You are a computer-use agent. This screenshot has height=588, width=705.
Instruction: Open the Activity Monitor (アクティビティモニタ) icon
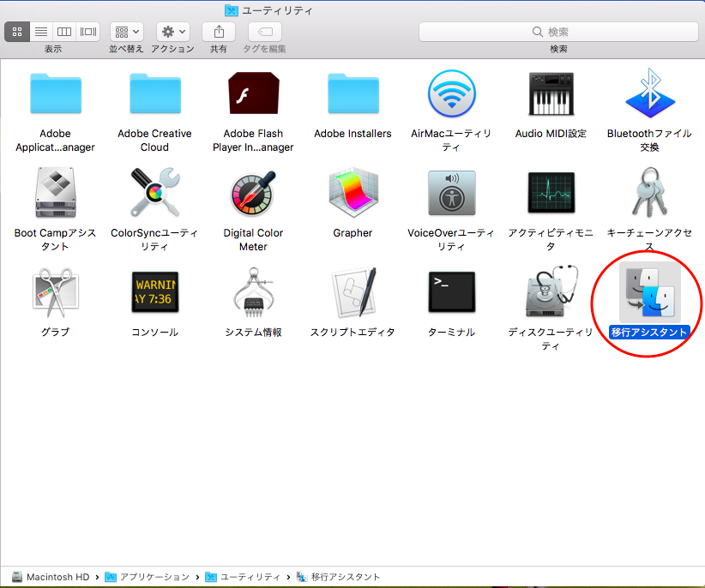pos(550,194)
